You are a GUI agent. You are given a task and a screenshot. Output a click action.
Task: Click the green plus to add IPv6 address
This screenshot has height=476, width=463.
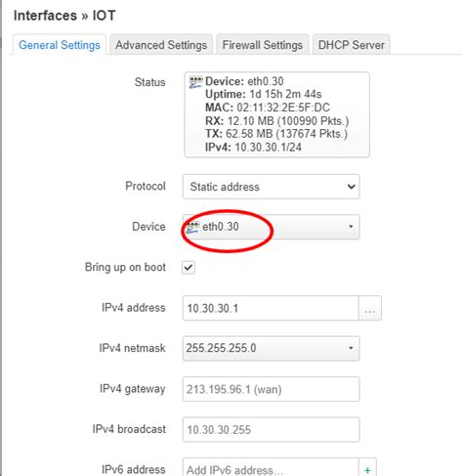[x=367, y=469]
